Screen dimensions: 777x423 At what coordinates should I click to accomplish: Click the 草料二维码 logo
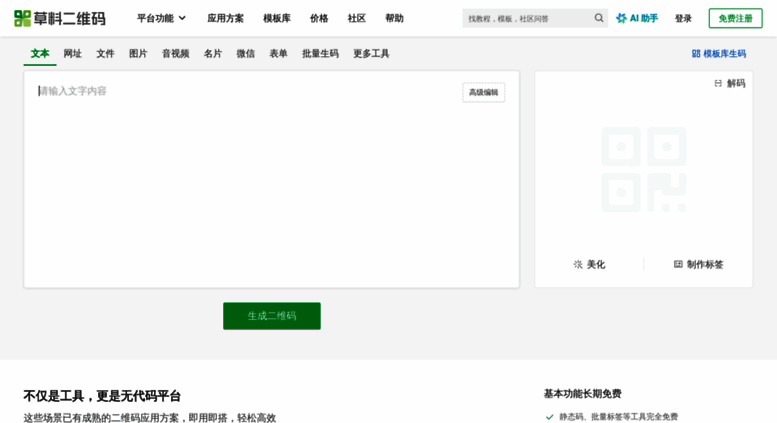[59, 18]
